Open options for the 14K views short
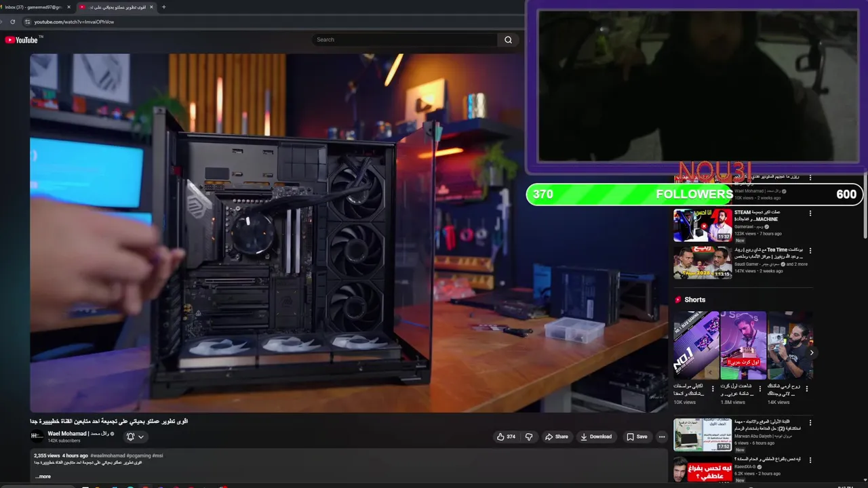The height and width of the screenshot is (488, 868). pyautogui.click(x=807, y=389)
